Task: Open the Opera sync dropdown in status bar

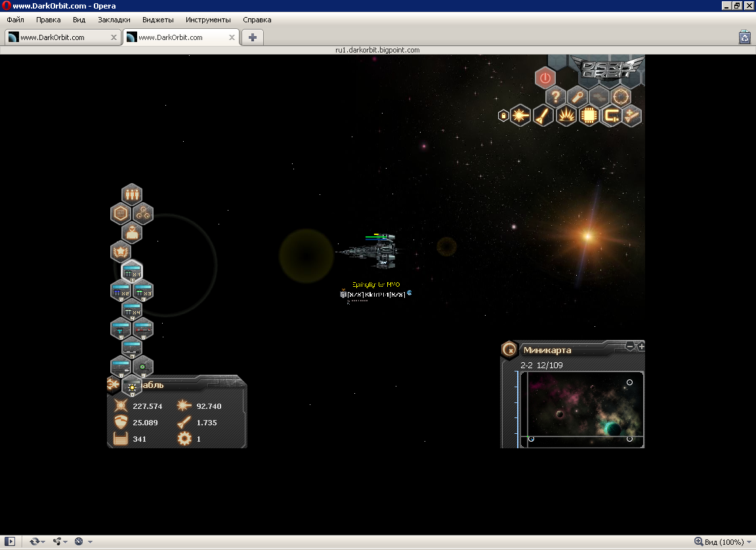Action: coord(37,542)
